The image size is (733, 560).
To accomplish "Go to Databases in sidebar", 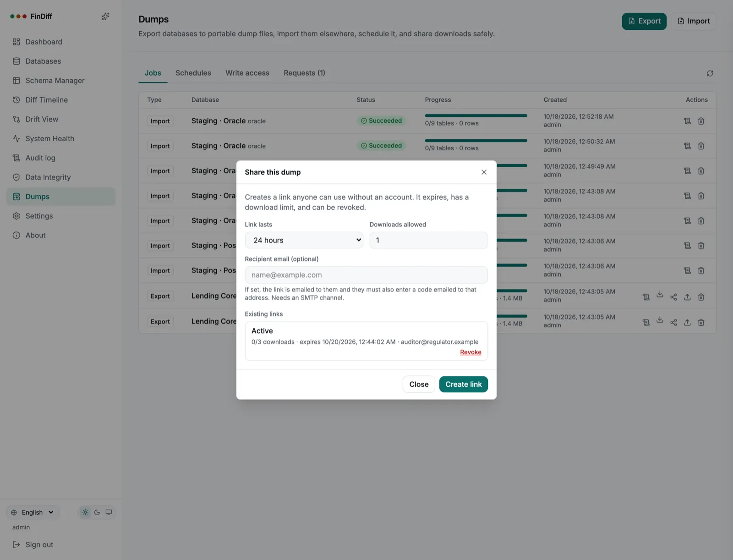I will (61, 61).
